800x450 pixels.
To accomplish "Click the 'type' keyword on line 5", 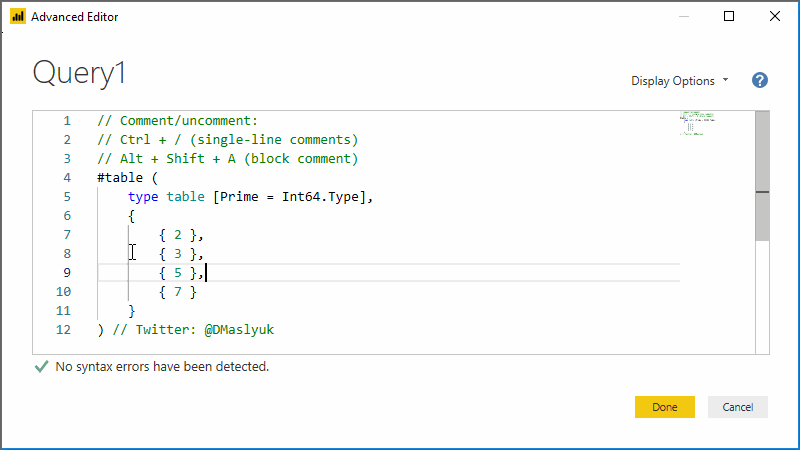I will click(143, 196).
